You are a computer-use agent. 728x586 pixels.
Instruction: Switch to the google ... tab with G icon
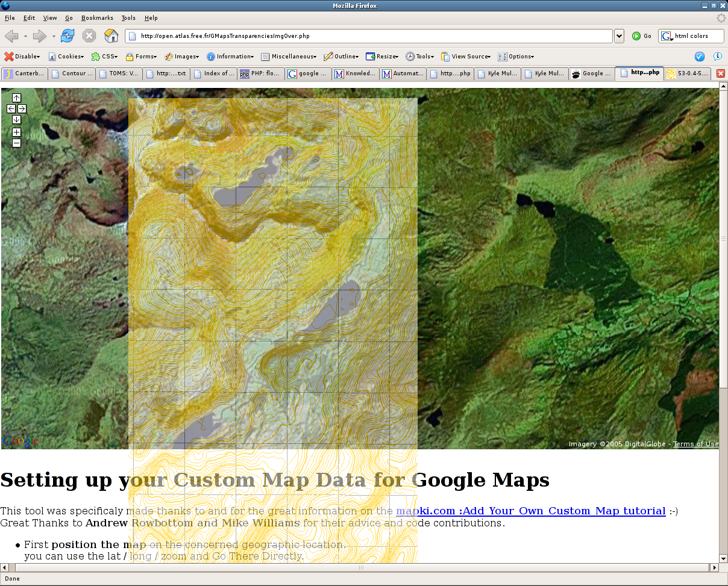308,73
